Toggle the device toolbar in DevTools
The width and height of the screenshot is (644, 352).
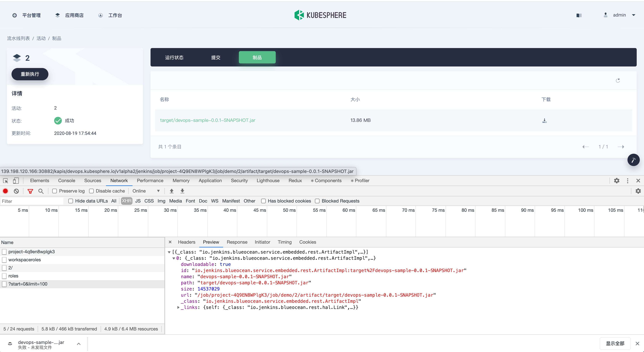click(16, 181)
